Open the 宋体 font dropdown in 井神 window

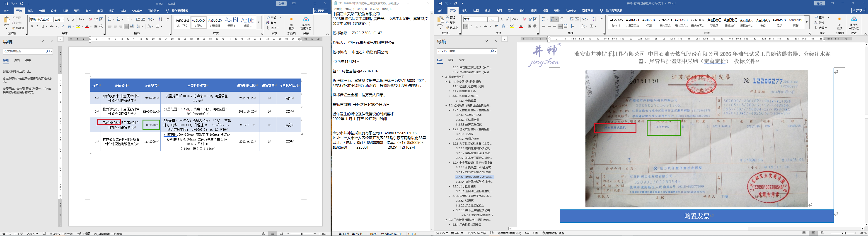[486, 19]
